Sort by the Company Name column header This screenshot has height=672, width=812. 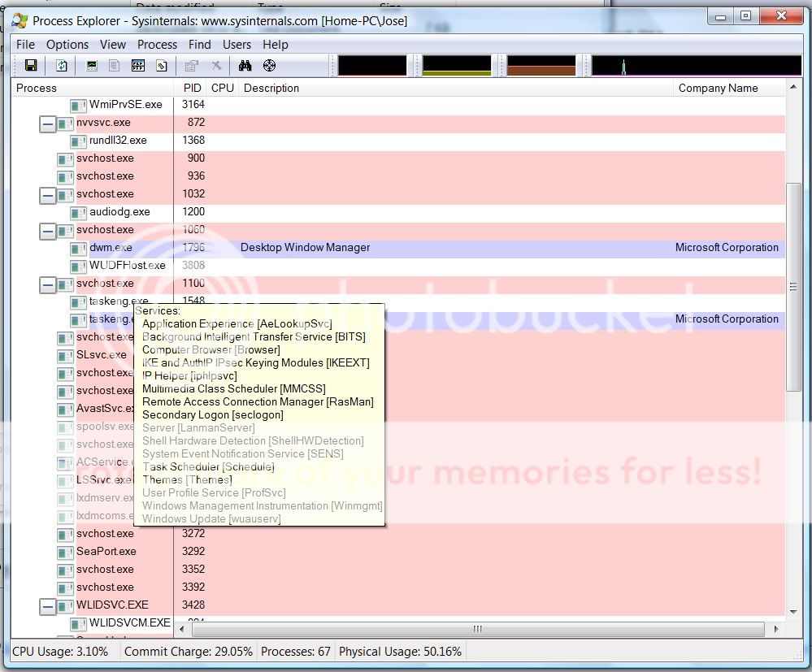pyautogui.click(x=729, y=88)
